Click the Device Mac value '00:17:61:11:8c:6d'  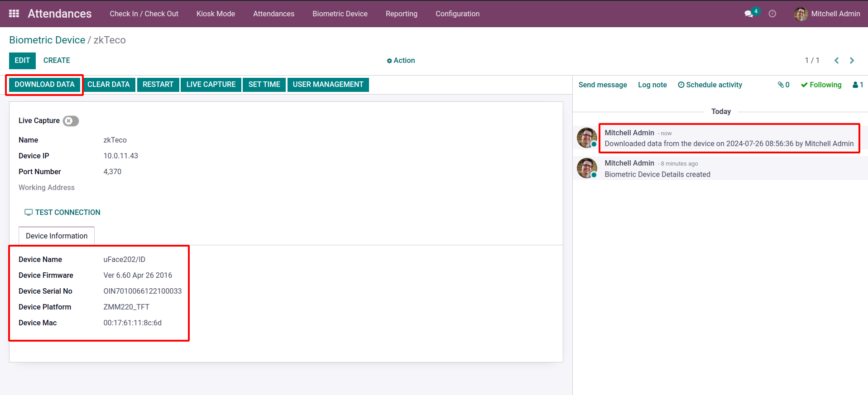[133, 323]
